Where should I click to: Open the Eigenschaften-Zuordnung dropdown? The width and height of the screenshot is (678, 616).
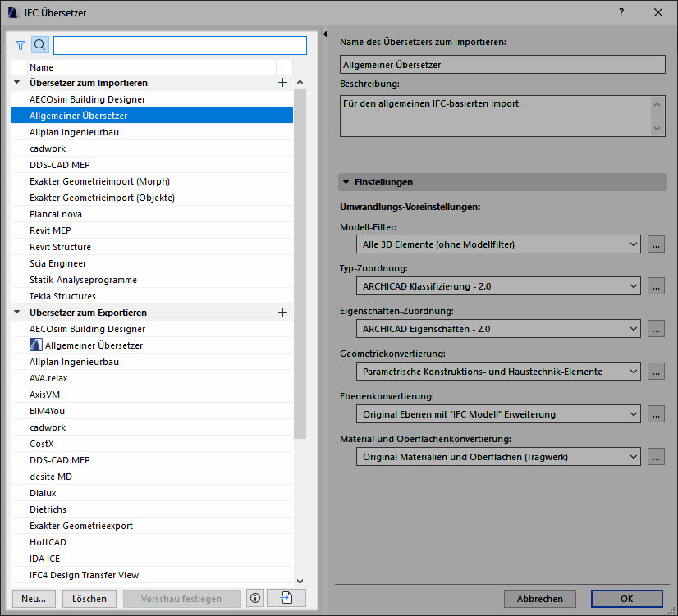498,329
